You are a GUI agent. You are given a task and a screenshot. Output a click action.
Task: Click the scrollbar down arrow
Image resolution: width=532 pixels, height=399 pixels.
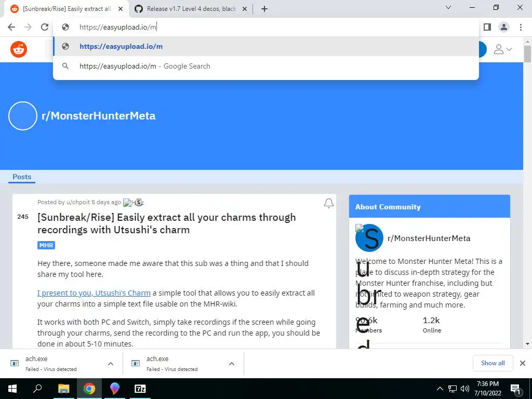tap(528, 344)
